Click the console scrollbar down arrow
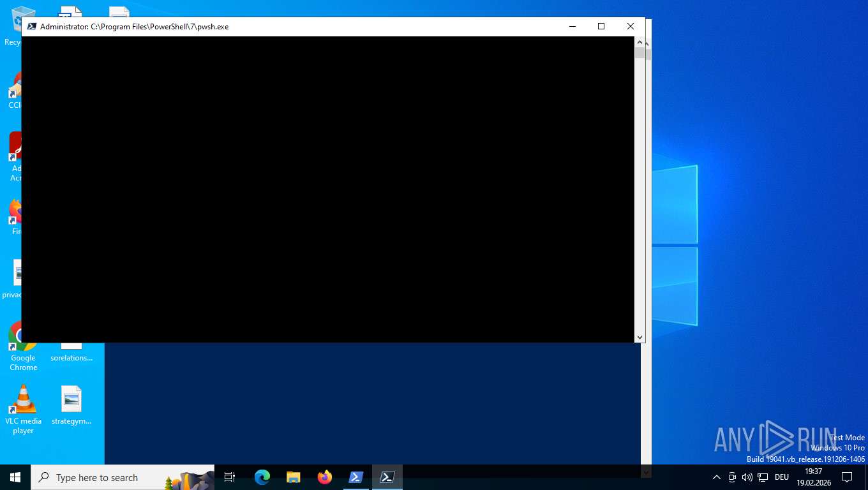The image size is (868, 490). [x=640, y=337]
